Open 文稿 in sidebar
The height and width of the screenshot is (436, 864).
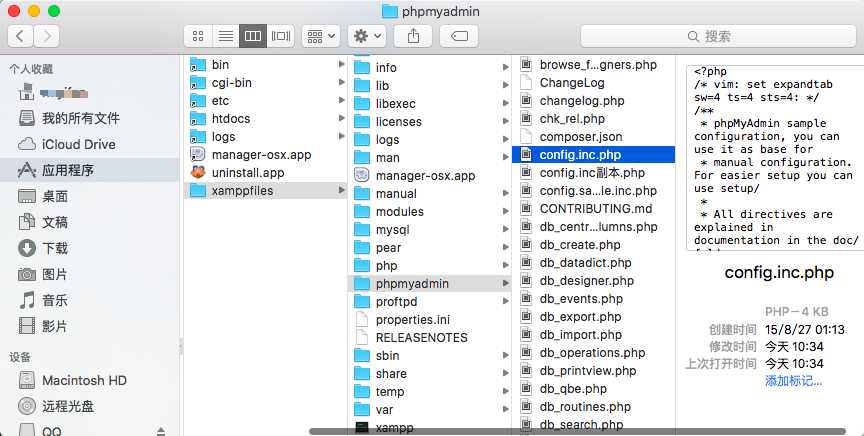click(89, 222)
